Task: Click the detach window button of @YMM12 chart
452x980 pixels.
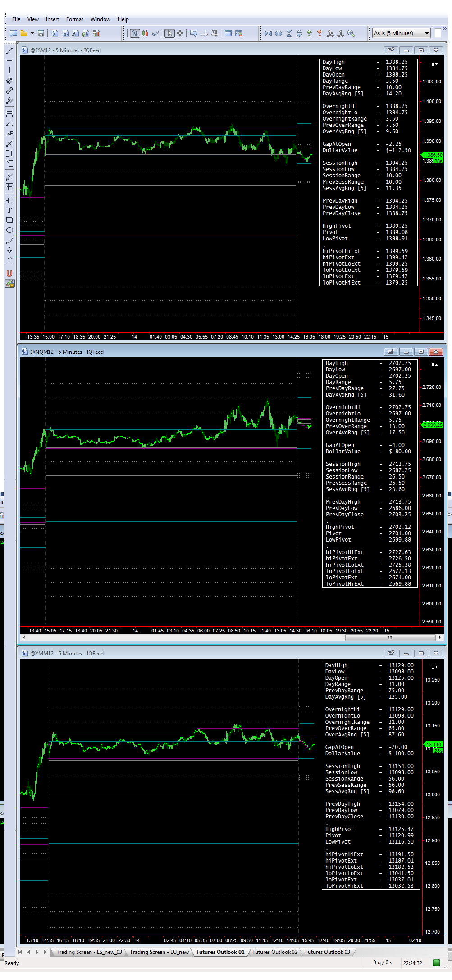Action: (391, 653)
